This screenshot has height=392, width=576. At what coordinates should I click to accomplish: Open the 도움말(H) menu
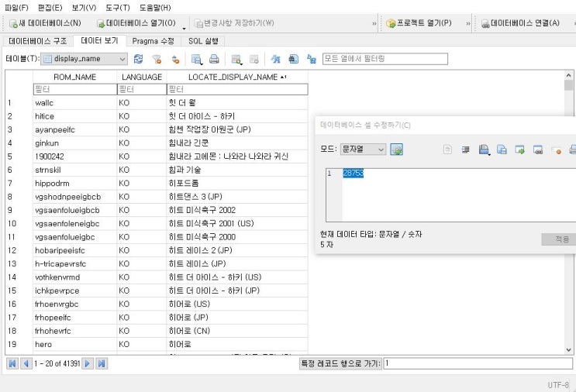coord(155,7)
